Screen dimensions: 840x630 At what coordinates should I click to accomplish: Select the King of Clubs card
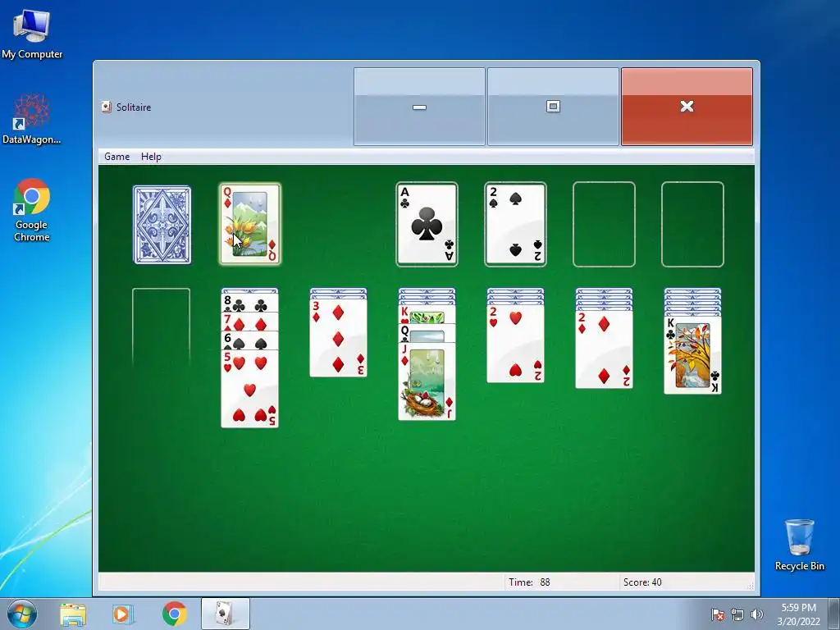click(692, 355)
